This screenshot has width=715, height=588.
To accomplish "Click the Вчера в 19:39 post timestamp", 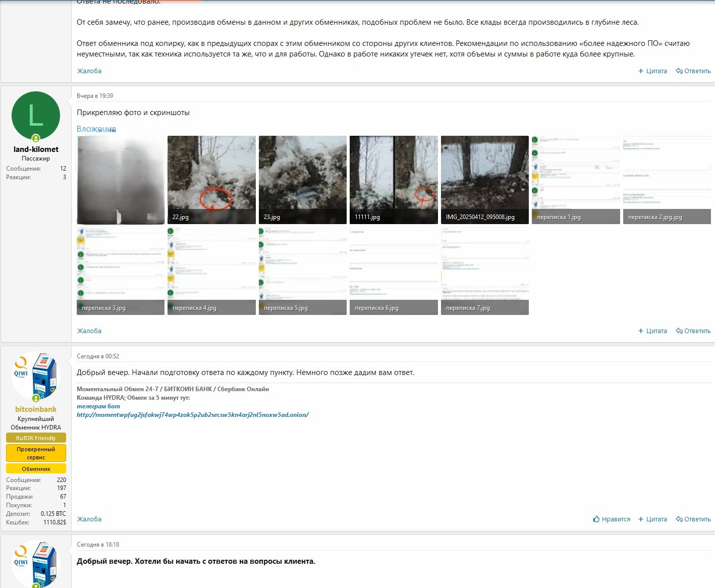I will pyautogui.click(x=95, y=96).
